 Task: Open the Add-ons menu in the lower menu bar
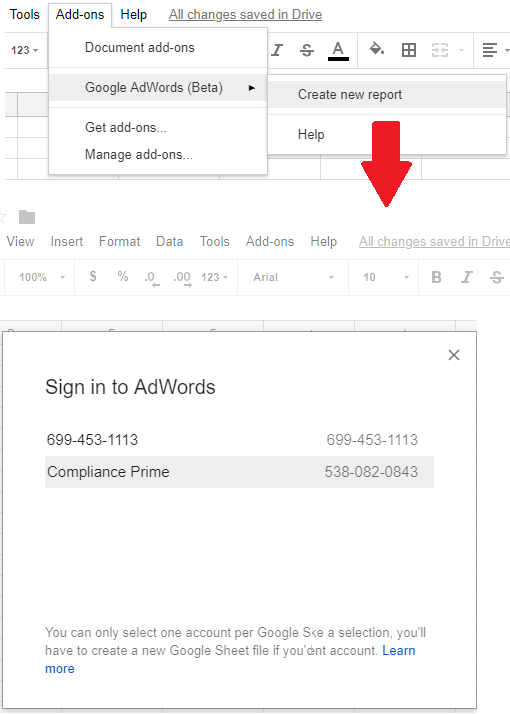click(x=270, y=241)
